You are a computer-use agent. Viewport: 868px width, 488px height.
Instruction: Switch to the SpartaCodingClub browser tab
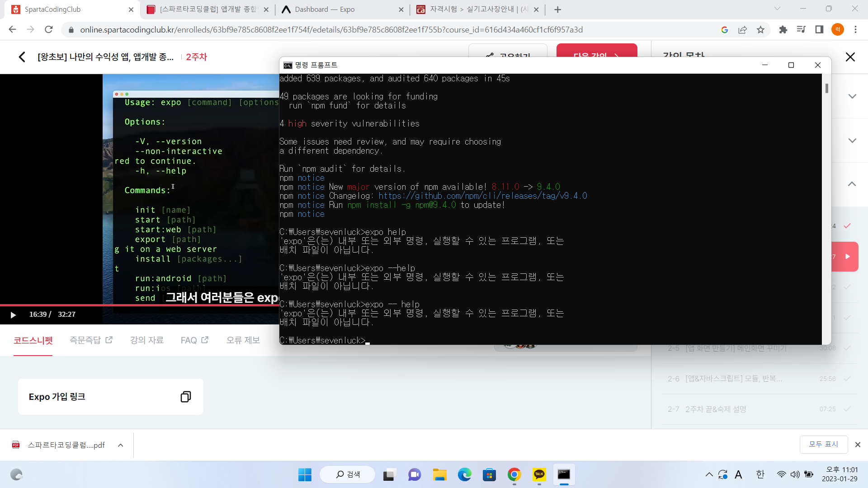point(72,9)
